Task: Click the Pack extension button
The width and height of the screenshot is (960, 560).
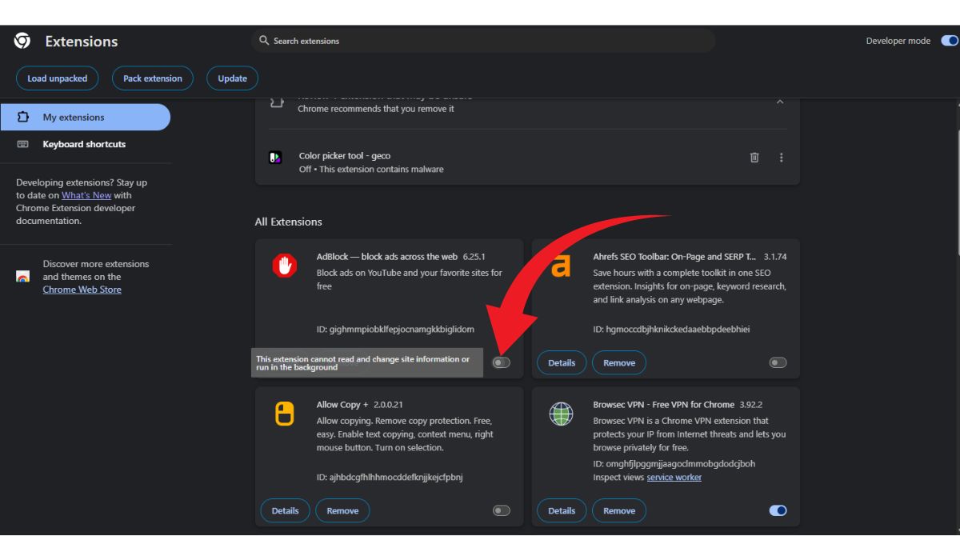Action: click(153, 78)
